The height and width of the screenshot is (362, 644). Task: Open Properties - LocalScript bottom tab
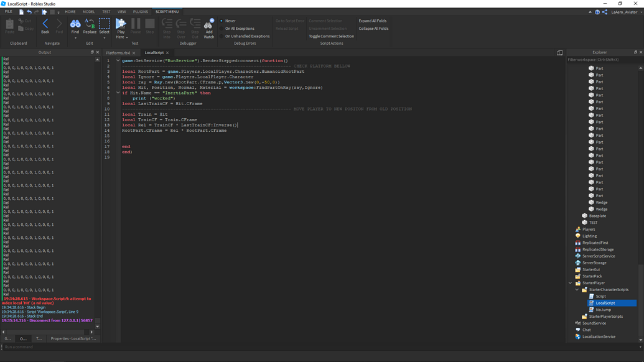(73, 338)
